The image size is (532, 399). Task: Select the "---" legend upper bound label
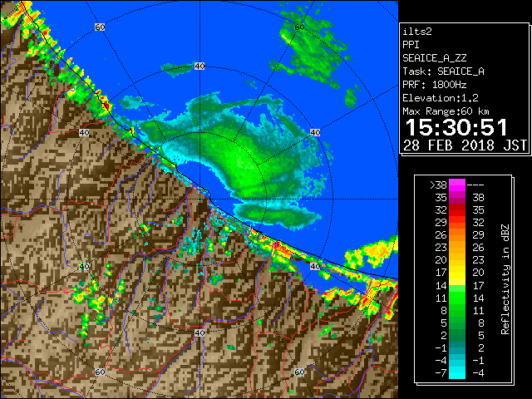pyautogui.click(x=475, y=185)
